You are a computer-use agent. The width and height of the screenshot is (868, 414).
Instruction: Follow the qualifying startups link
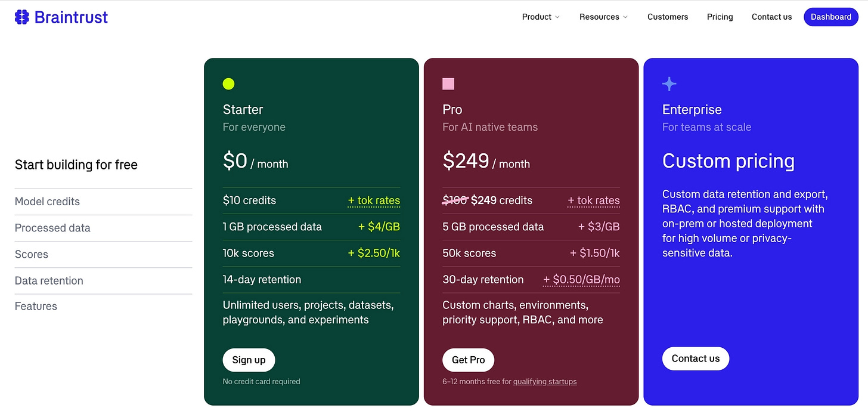pyautogui.click(x=545, y=382)
